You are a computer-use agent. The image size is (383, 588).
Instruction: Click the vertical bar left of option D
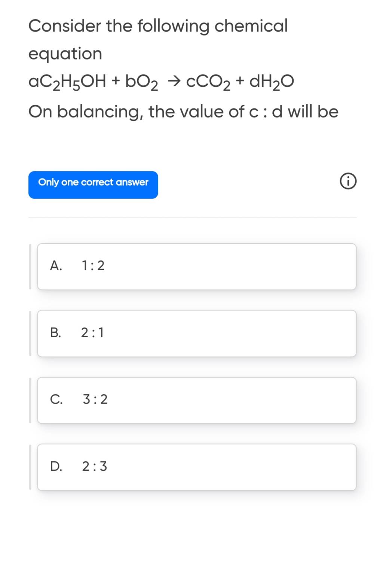point(30,467)
